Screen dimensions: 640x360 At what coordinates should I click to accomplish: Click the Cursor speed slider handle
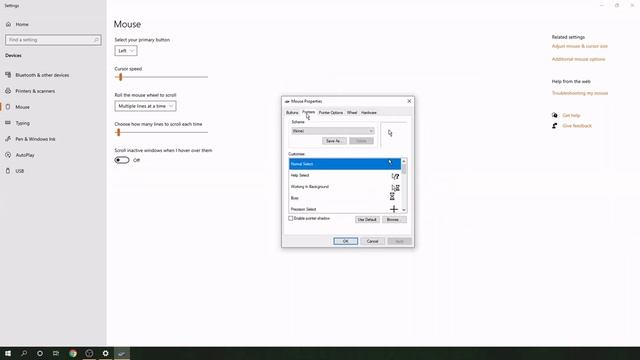click(120, 77)
